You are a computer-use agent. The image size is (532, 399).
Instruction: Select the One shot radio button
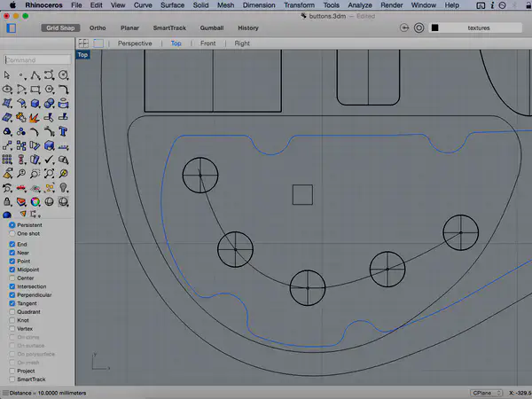pos(12,233)
